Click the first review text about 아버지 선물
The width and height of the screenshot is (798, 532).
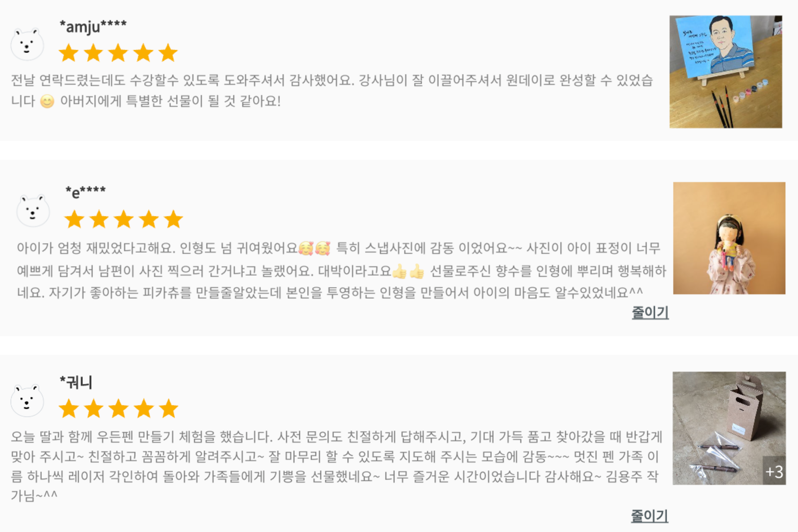tap(170, 101)
